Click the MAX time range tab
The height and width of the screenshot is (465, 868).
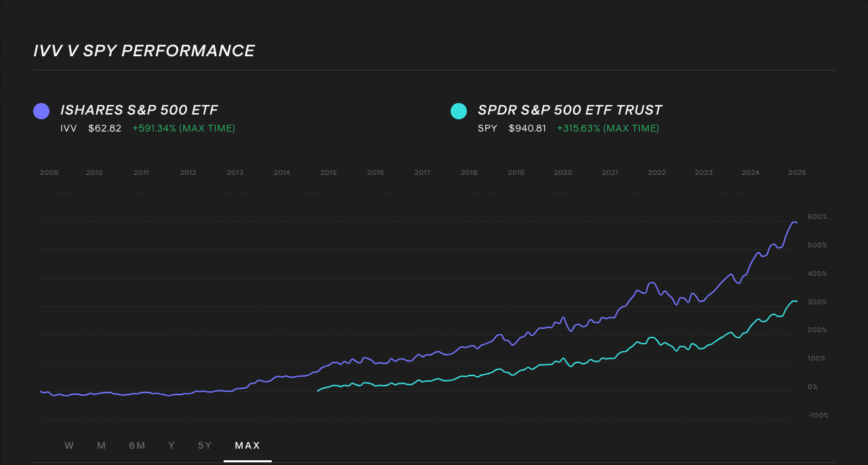click(247, 445)
